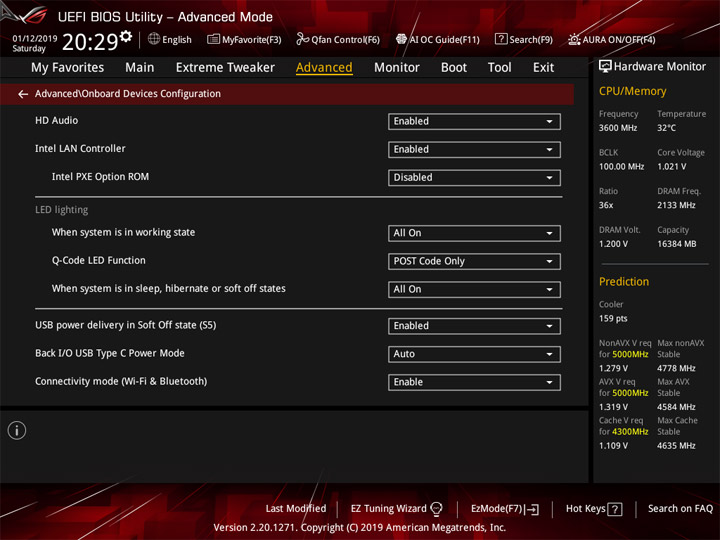Click the globe language icon
Viewport: 720px width, 540px height.
pos(154,39)
